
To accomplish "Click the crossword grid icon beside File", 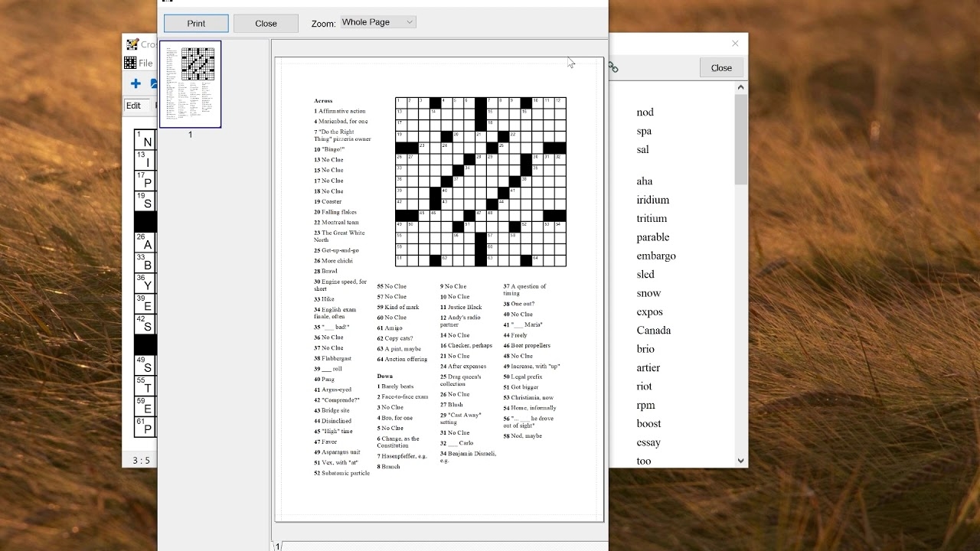I will click(x=130, y=63).
